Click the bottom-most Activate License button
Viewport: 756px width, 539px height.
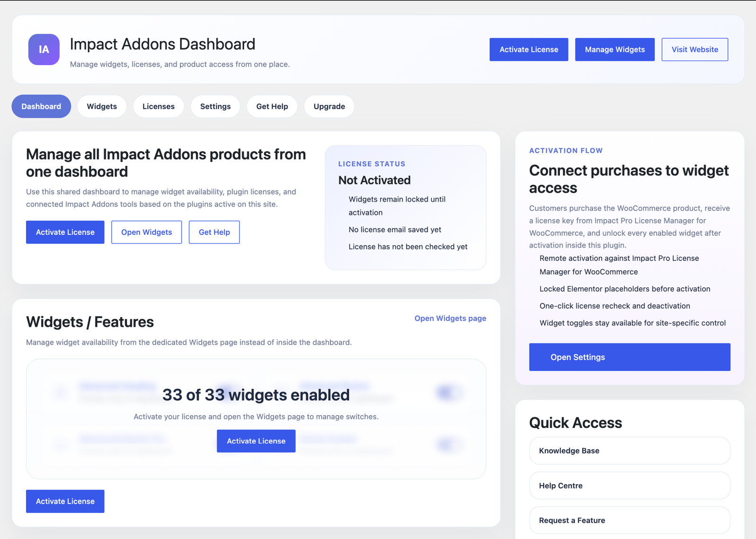(65, 501)
